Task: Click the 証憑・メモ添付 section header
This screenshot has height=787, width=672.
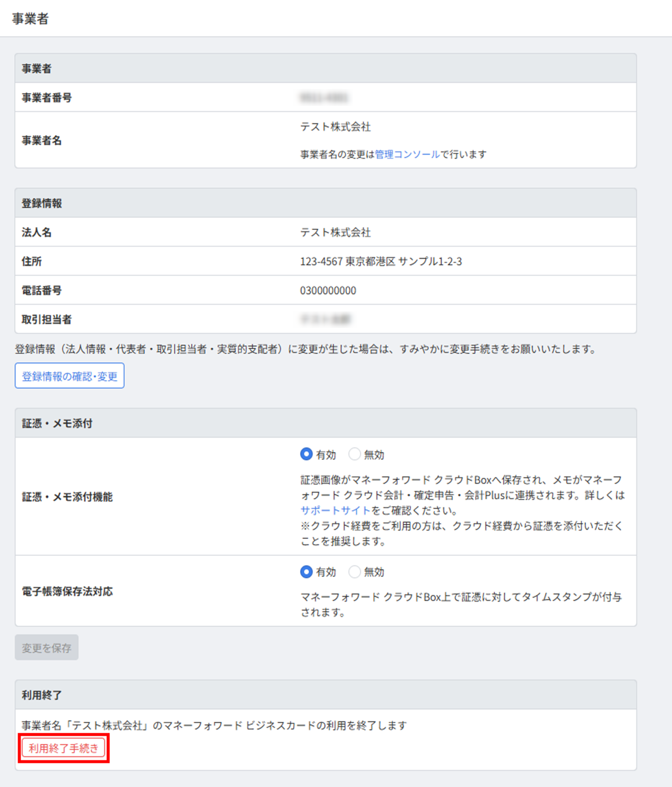Action: tap(57, 423)
